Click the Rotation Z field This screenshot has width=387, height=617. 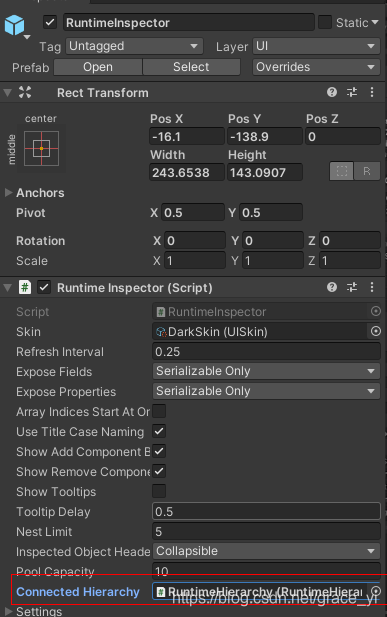coord(350,240)
